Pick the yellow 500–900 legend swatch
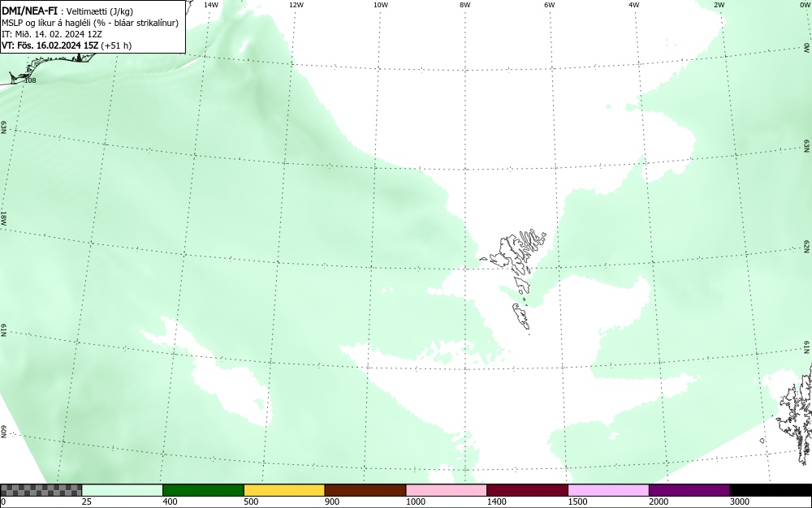This screenshot has height=508, width=812. [x=284, y=490]
